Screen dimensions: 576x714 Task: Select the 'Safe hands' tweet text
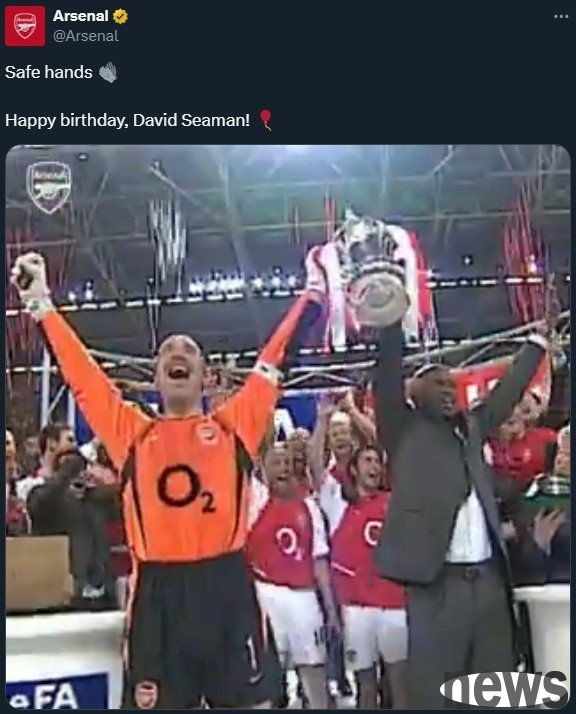coord(49,72)
